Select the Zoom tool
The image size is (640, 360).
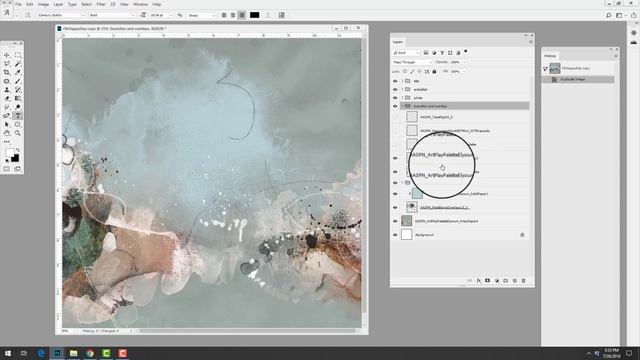click(x=18, y=133)
